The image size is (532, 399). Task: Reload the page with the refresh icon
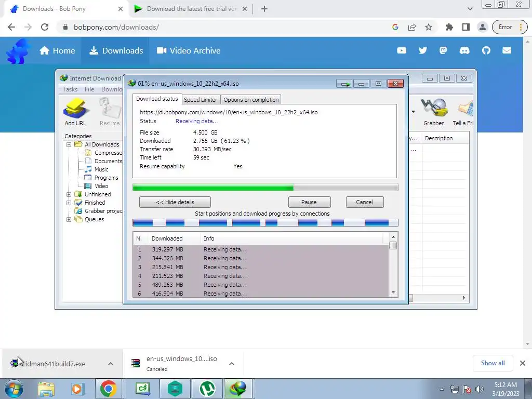pyautogui.click(x=45, y=27)
